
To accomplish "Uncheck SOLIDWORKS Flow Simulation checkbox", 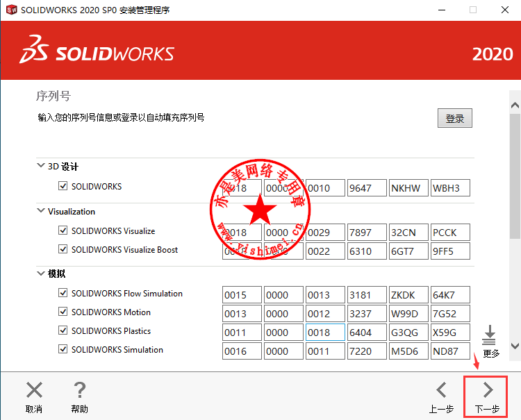I will point(63,292).
